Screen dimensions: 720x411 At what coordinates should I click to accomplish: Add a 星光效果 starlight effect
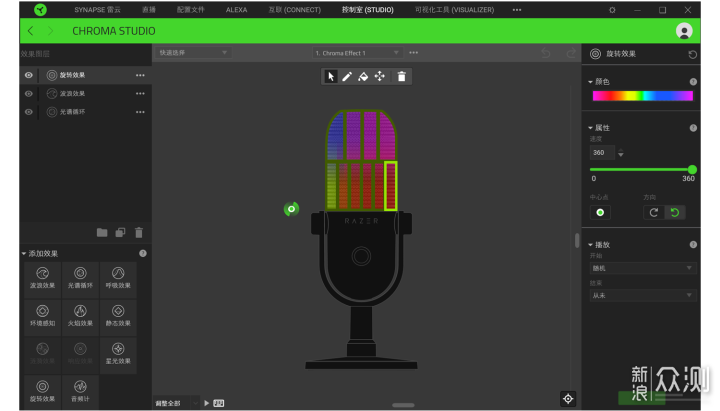pyautogui.click(x=118, y=354)
